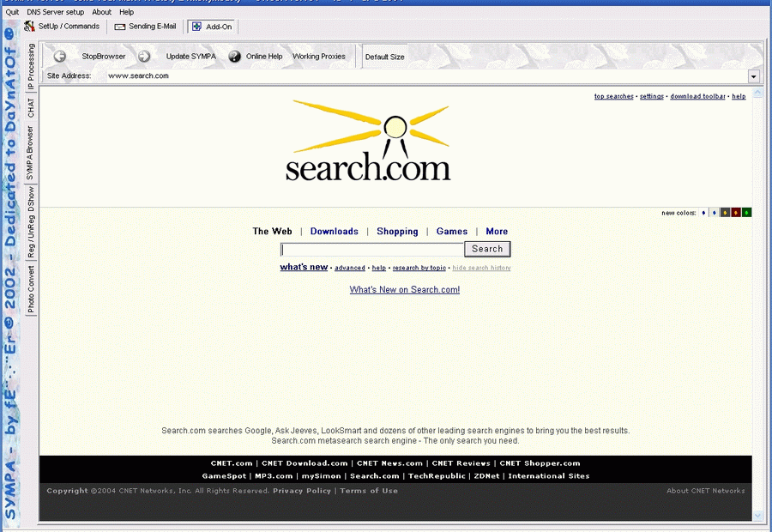Click the download toolbar link
772x532 pixels.
tap(697, 97)
